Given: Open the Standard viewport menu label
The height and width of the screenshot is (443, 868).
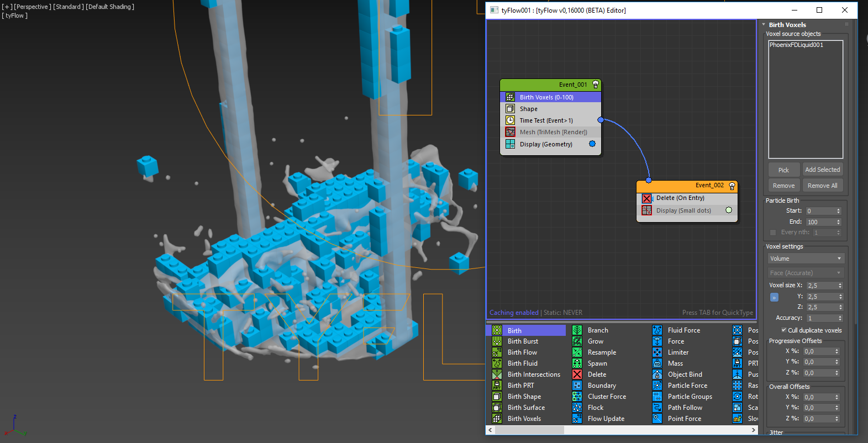Looking at the screenshot, I should (68, 7).
